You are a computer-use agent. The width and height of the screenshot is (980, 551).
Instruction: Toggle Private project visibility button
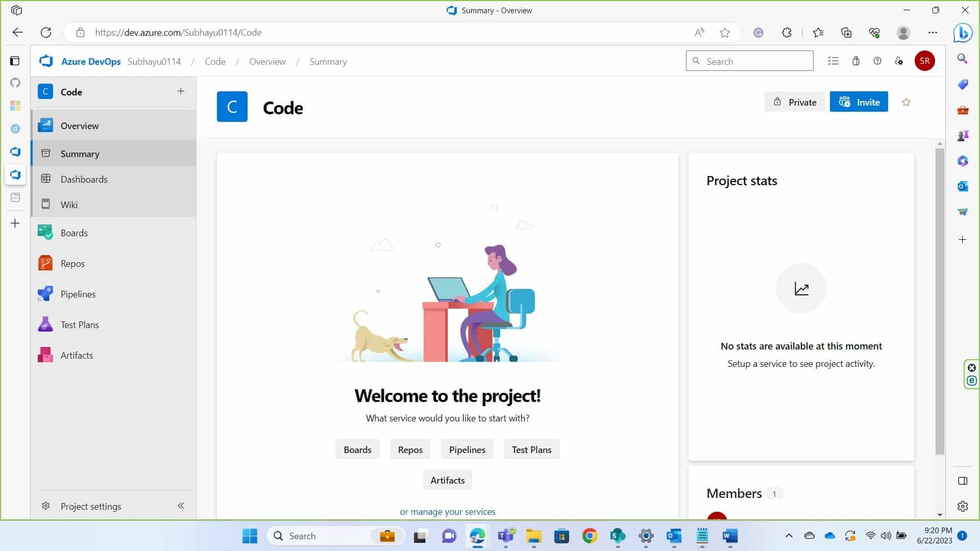coord(794,102)
